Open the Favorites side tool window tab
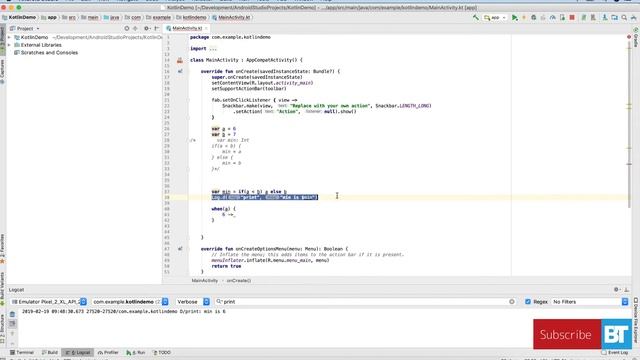Screen dimensions: 640x360 tap(2, 248)
